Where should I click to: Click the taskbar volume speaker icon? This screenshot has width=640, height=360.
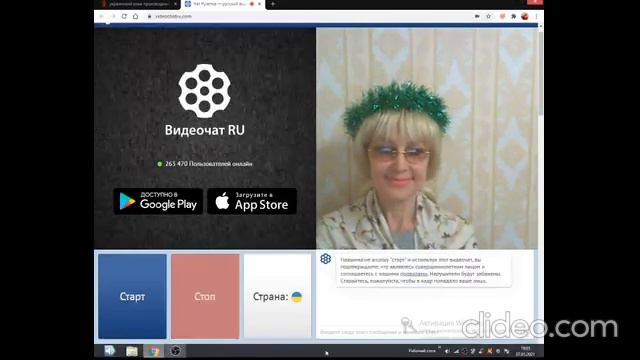pos(447,351)
